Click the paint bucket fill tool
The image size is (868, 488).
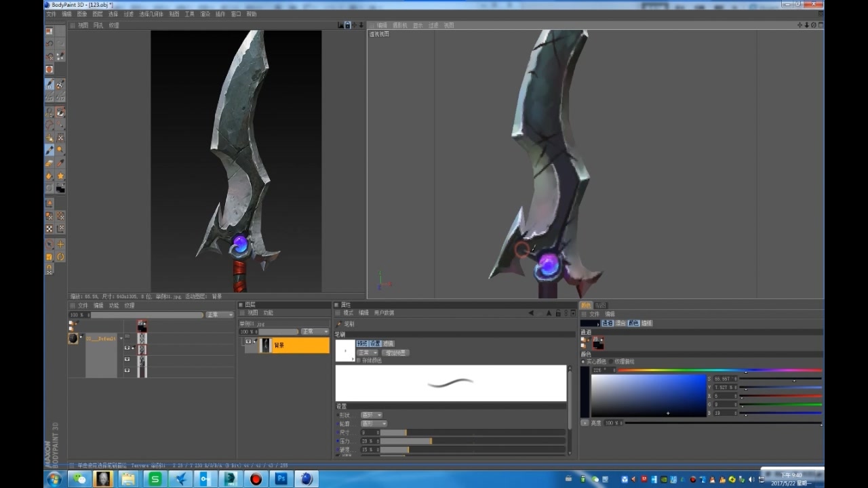coord(50,176)
